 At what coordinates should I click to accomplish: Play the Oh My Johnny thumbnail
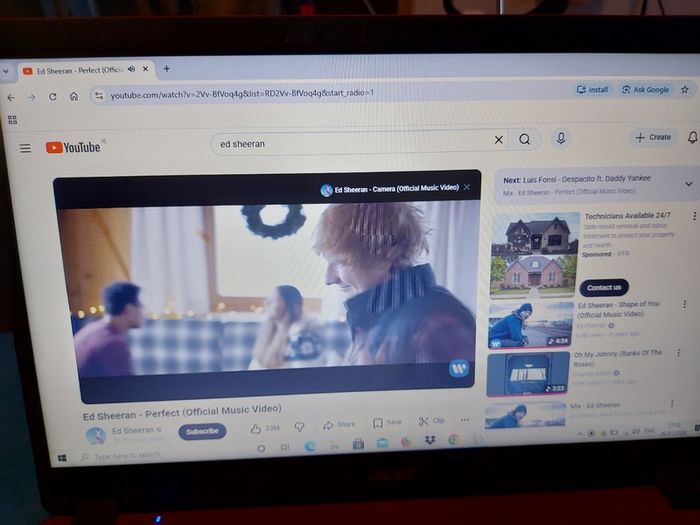tap(527, 374)
